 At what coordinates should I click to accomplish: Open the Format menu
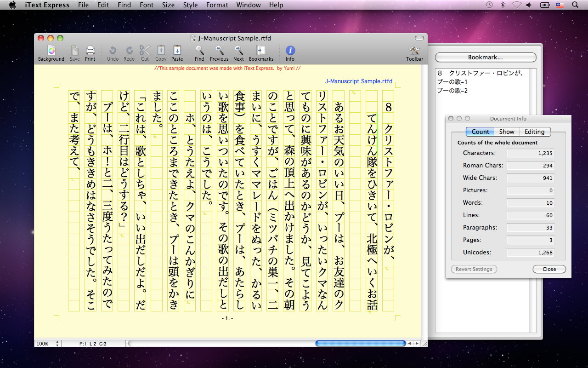tap(217, 5)
